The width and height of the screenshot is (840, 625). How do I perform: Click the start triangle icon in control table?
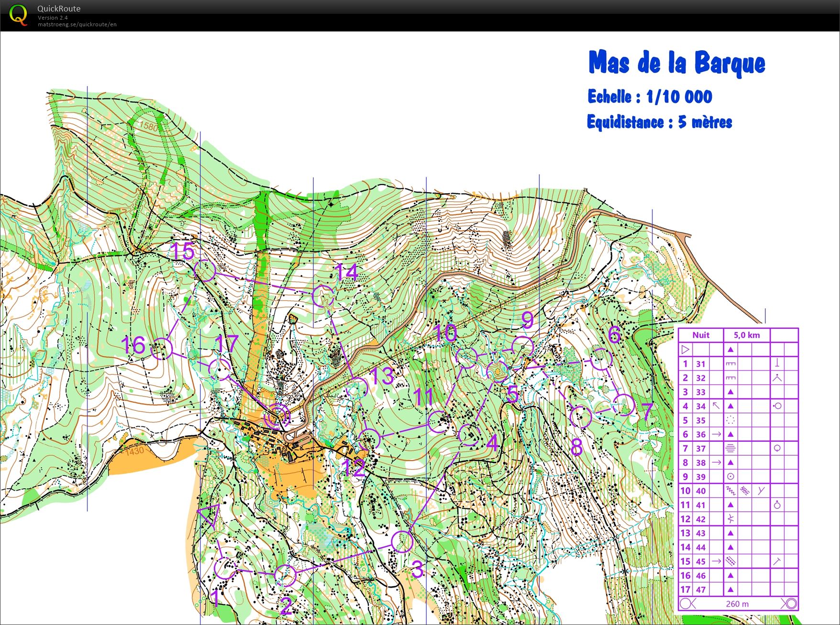click(x=685, y=350)
